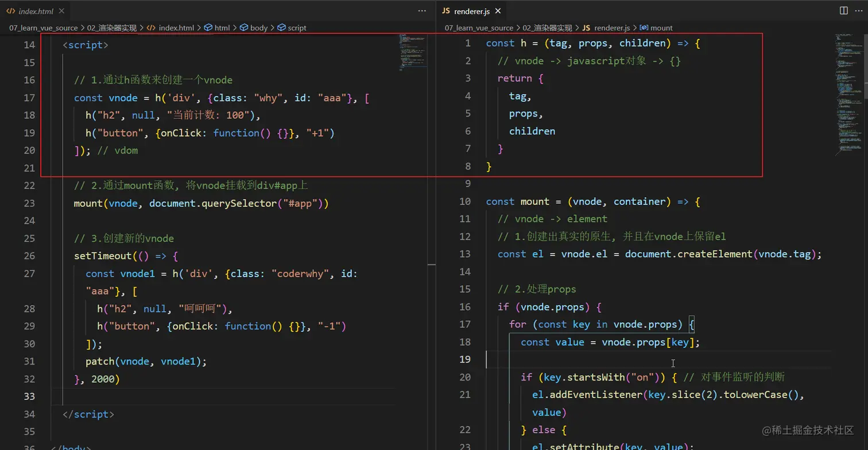Viewport: 868px width, 450px height.
Task: Click the Split Editor Right icon
Action: (843, 11)
